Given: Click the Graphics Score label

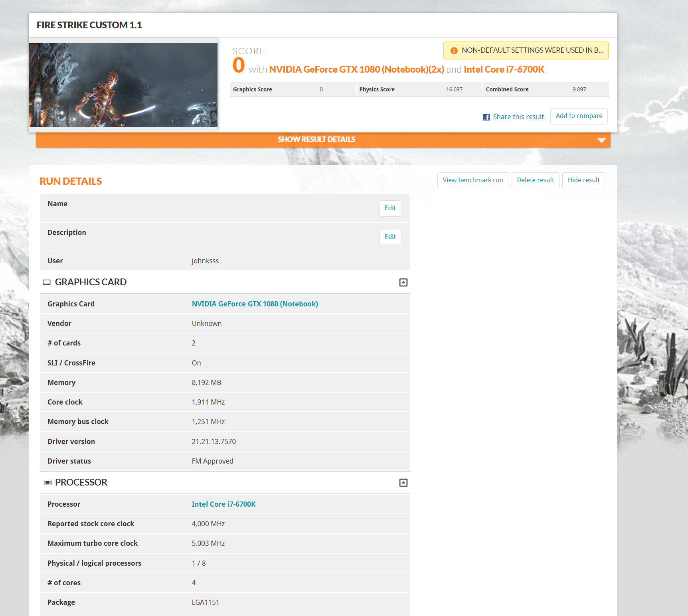Looking at the screenshot, I should [253, 89].
